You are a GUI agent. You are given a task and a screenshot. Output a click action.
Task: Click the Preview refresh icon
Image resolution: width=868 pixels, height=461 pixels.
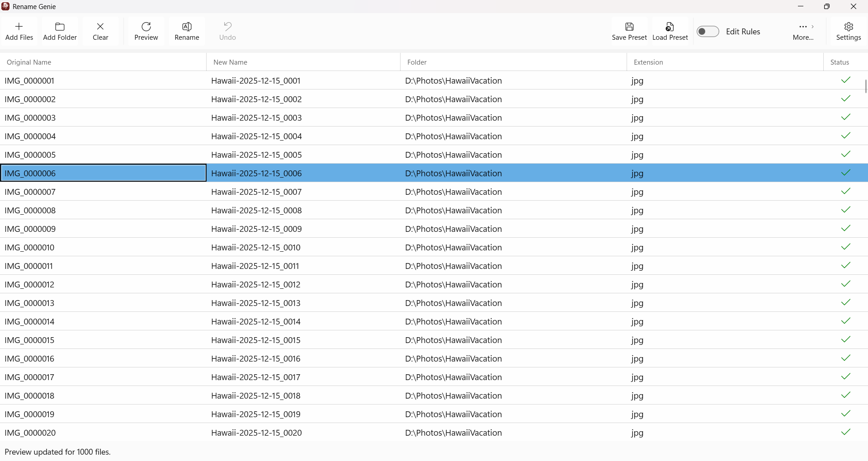(146, 26)
